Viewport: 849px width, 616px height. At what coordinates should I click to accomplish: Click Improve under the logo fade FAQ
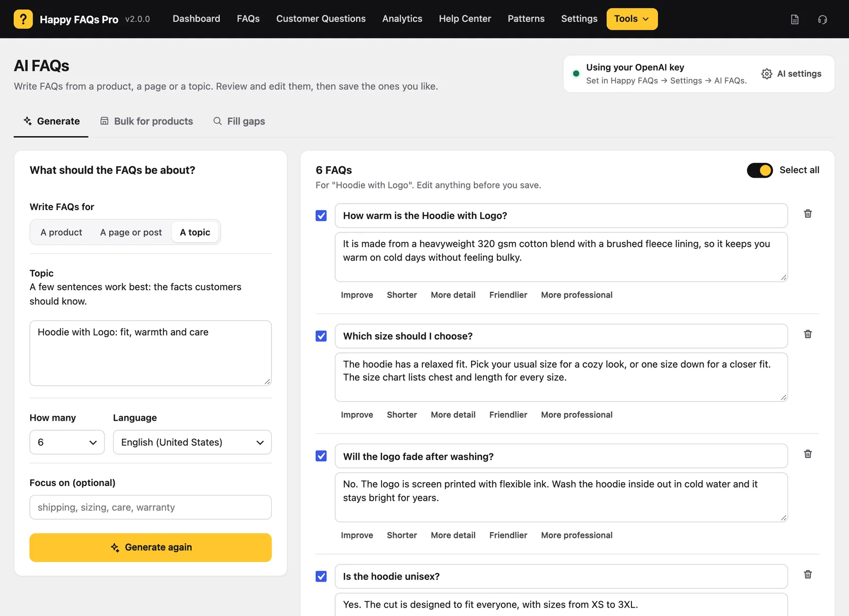(x=357, y=535)
